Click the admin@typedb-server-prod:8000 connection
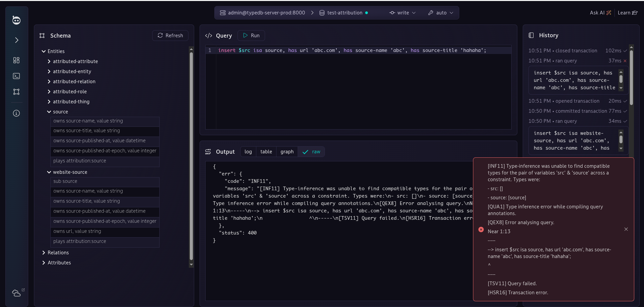Viewport: 644px width, 307px height. click(x=262, y=13)
